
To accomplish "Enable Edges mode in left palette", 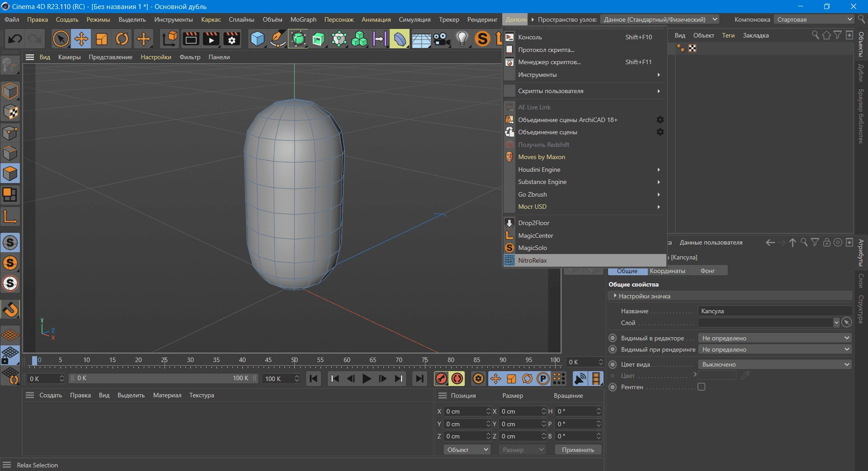I will pos(10,153).
